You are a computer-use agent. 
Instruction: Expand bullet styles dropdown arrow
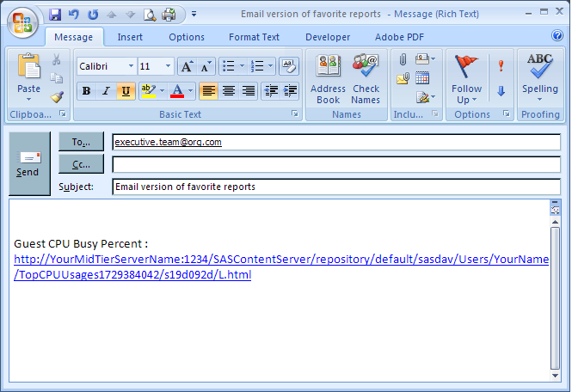coord(242,66)
